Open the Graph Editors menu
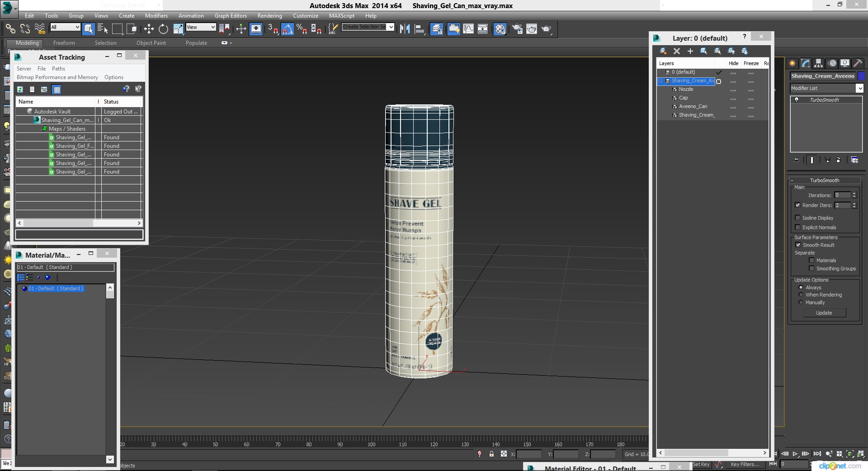The height and width of the screenshot is (471, 868). tap(231, 15)
